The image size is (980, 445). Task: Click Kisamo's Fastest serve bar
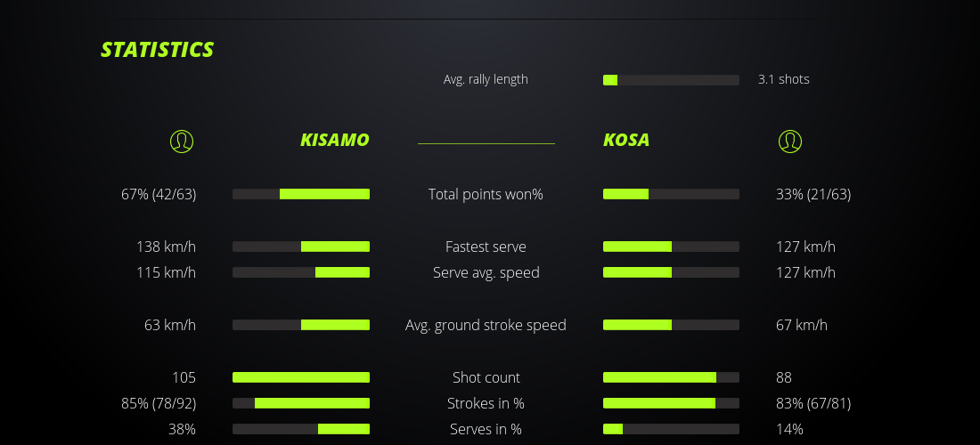coord(301,247)
